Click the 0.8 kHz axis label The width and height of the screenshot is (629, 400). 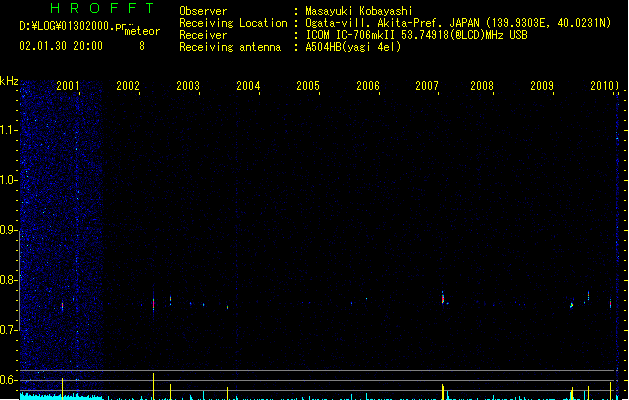pyautogui.click(x=8, y=280)
